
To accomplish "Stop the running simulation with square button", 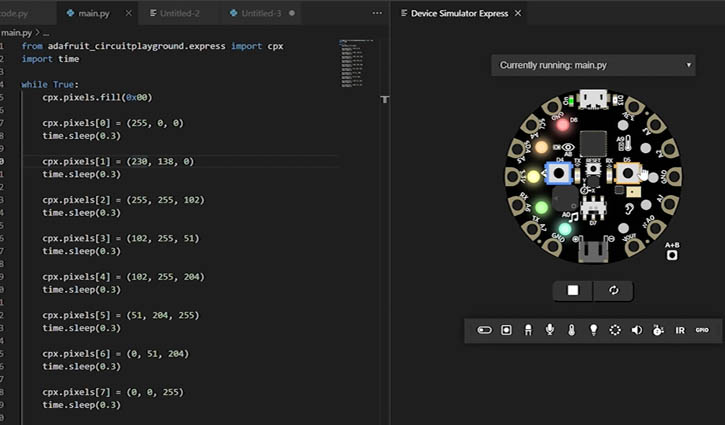I will (x=573, y=290).
